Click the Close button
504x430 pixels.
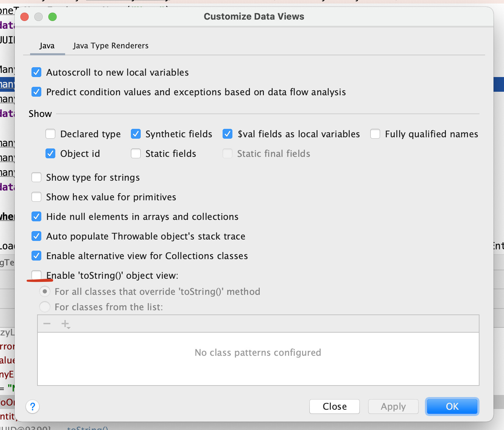click(335, 407)
